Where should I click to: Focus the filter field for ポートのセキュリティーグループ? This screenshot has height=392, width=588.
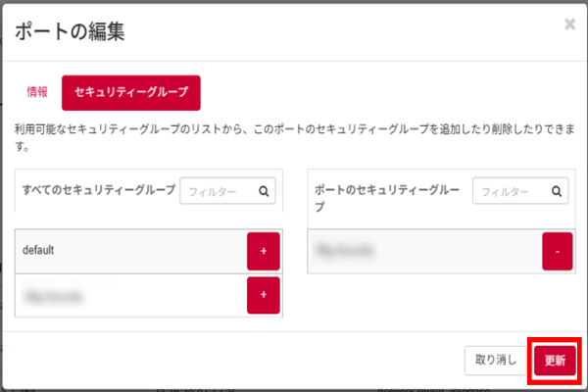point(511,191)
